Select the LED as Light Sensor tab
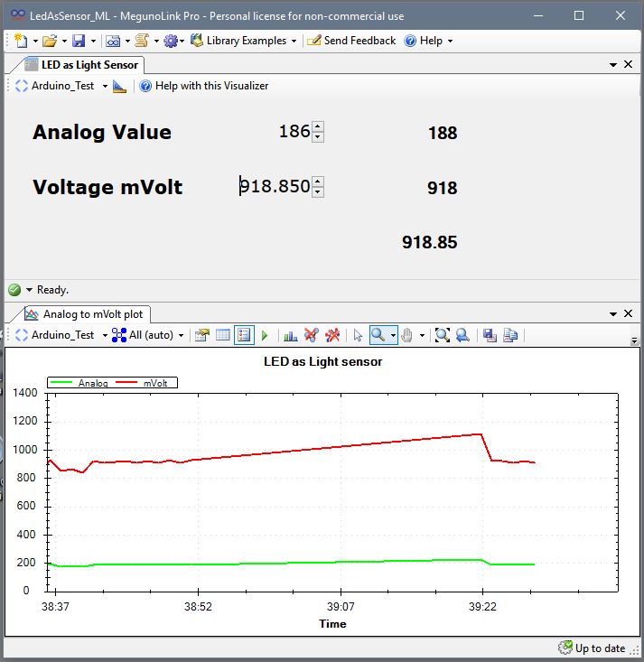This screenshot has width=644, height=662. point(81,65)
